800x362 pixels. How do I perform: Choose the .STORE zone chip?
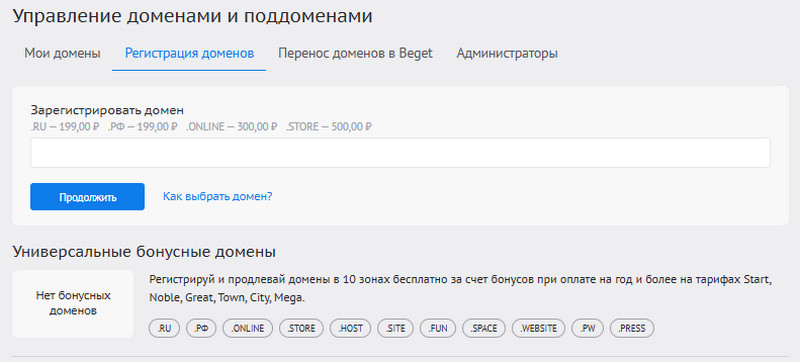301,328
